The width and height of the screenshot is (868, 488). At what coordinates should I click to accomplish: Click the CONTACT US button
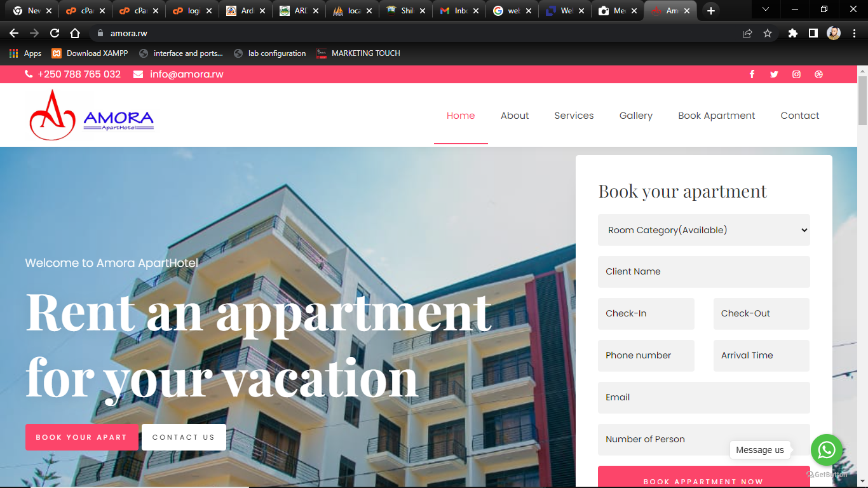pos(184,437)
